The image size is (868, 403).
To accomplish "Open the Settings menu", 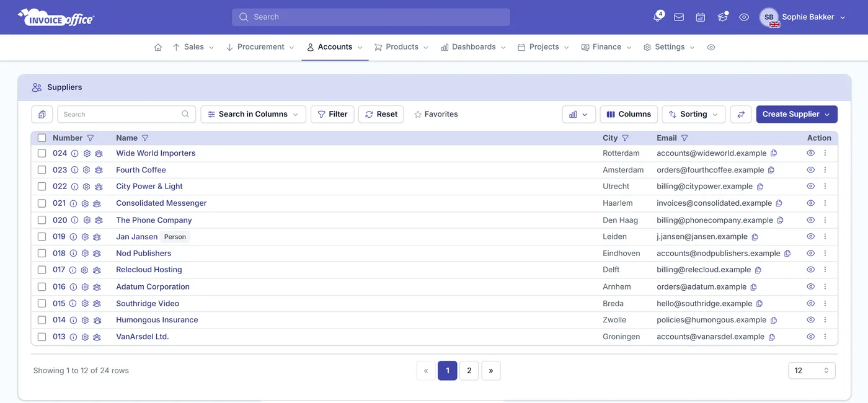I will pos(669,47).
